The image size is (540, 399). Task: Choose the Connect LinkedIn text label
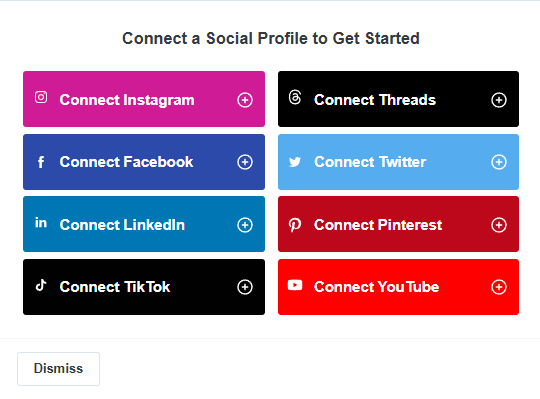(x=122, y=225)
